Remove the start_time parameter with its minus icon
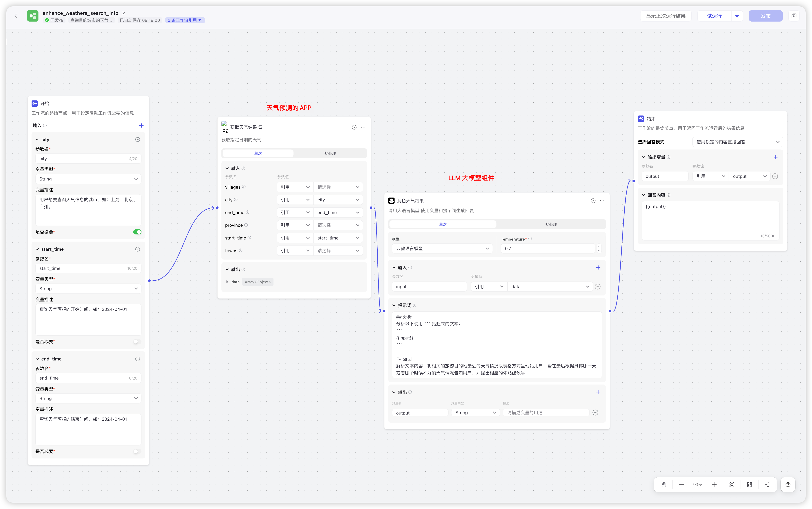The image size is (812, 509). 137,249
